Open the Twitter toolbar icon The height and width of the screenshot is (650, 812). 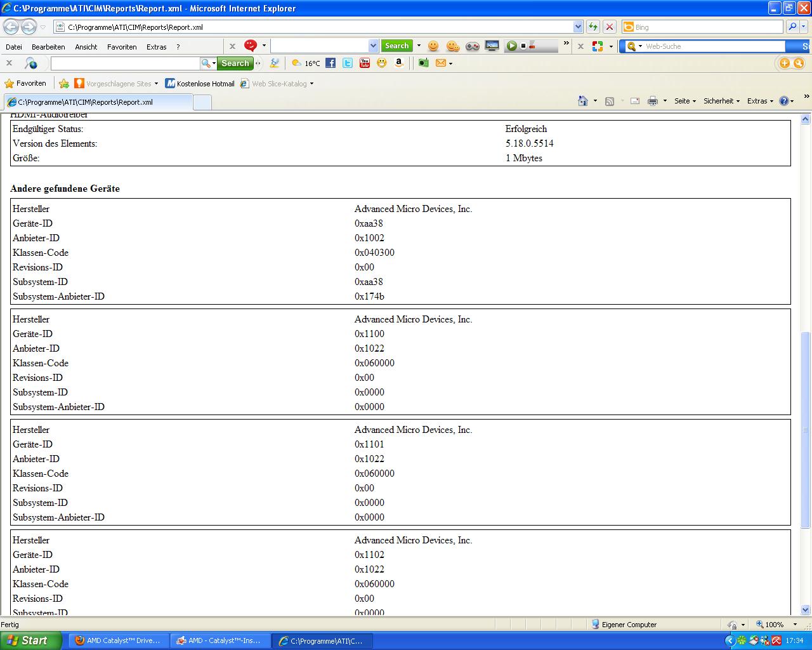point(348,63)
